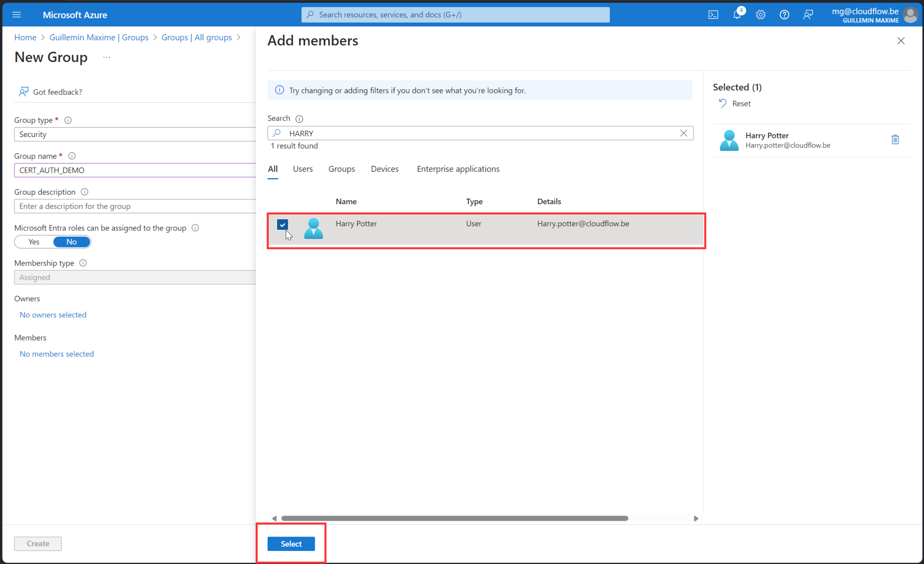Reset the selected members list
Screen dimensions: 924x564
[x=740, y=103]
